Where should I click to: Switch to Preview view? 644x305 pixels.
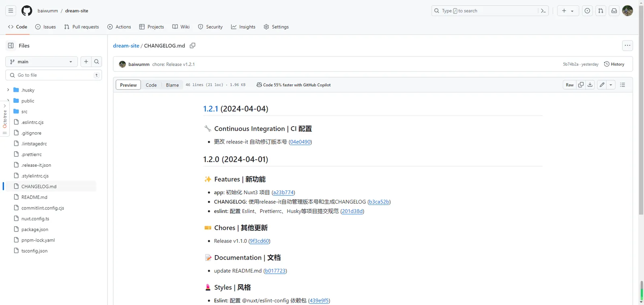click(128, 85)
